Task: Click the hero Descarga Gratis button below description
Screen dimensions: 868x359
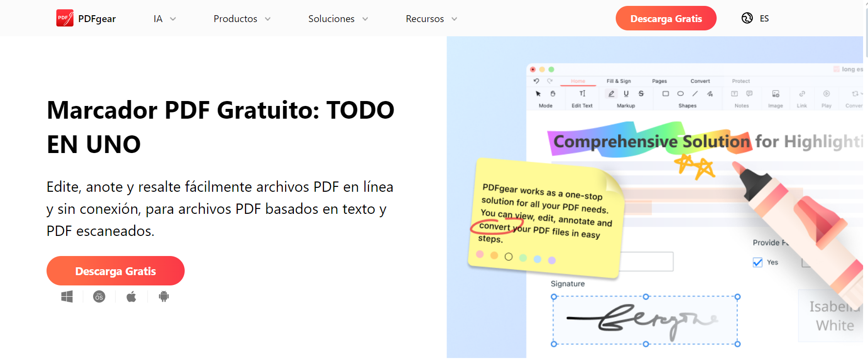Action: [x=116, y=271]
